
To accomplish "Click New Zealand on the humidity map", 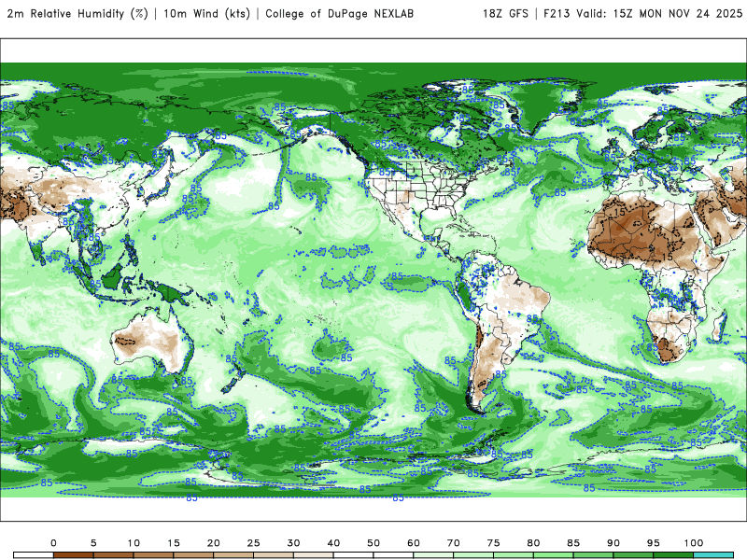I will point(233,379).
